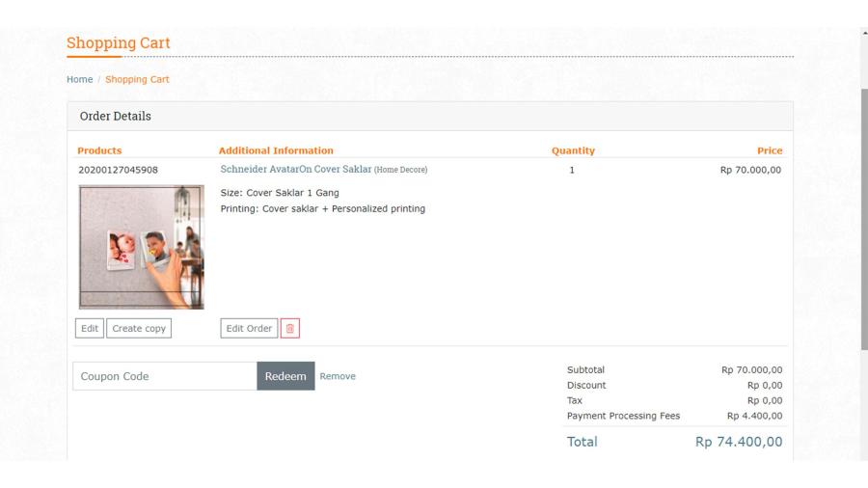Screen dimensions: 868x488
Task: Select Payment Processing Fees amount Rp 4.400,00
Action: click(x=754, y=416)
